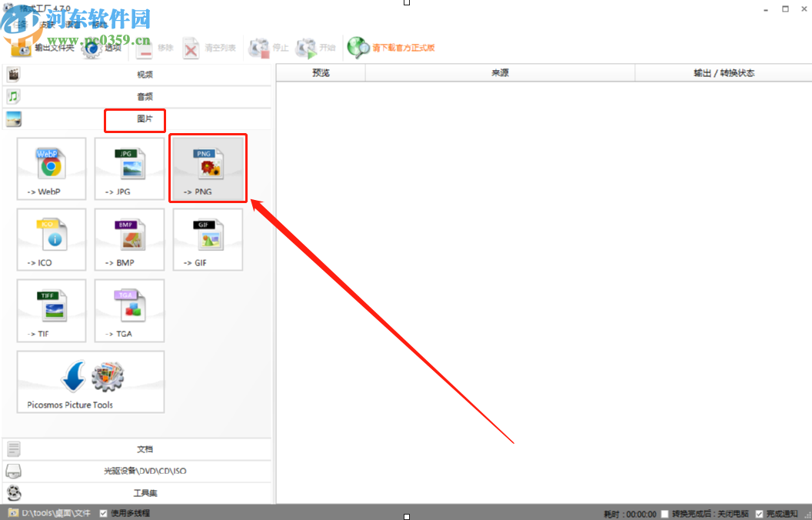Open the 输出文件夹 output folder button
This screenshot has height=520, width=812.
pos(43,48)
